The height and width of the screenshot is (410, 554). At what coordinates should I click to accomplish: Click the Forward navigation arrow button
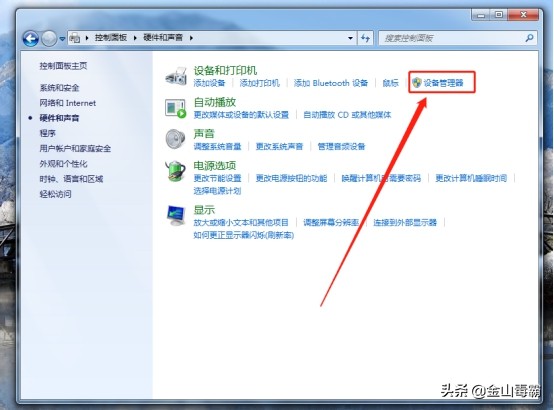coord(49,38)
